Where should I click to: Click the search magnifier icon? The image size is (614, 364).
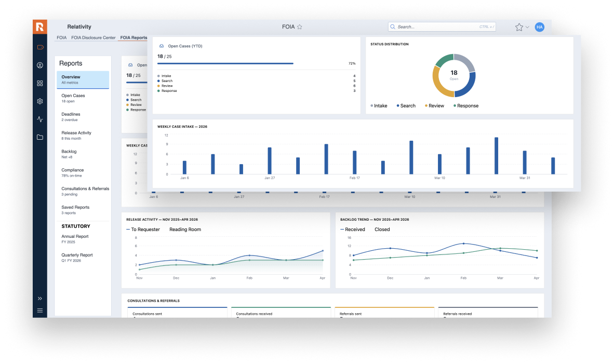(393, 27)
